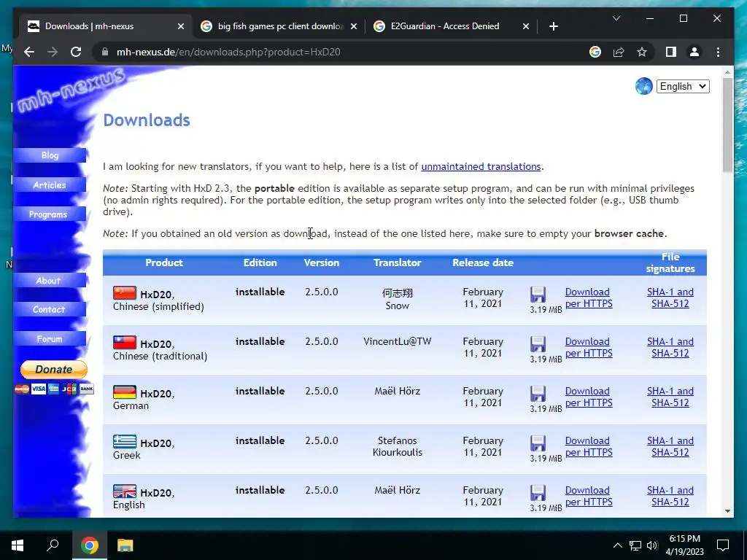Screen dimensions: 747x560
Task: Click the Chrome taskbar icon
Action: pyautogui.click(x=89, y=545)
